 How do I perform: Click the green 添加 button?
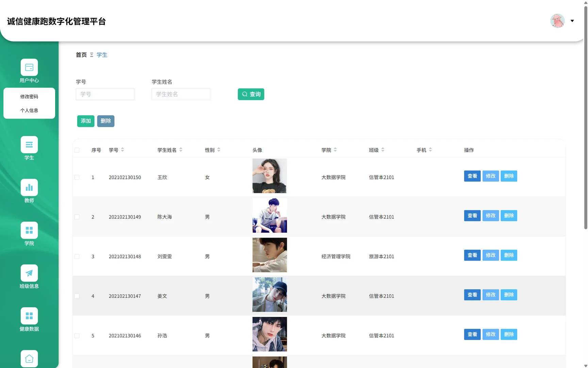[x=86, y=121]
